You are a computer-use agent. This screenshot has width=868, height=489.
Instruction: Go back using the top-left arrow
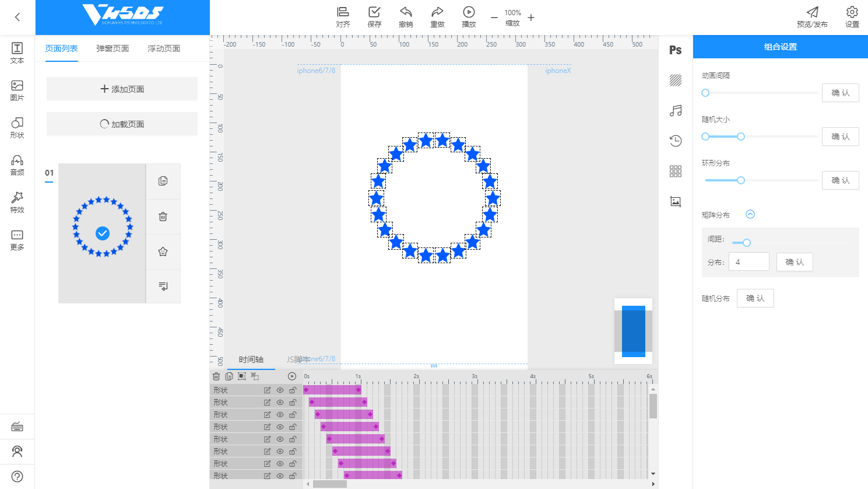click(17, 17)
